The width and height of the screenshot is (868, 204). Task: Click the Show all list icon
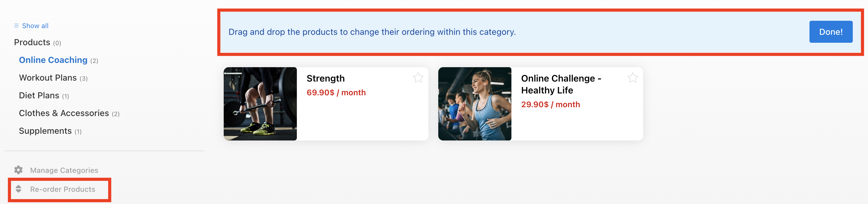16,26
